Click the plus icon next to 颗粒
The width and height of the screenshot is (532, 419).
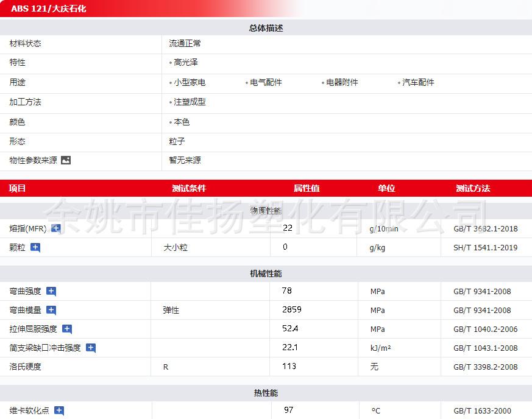click(35, 247)
